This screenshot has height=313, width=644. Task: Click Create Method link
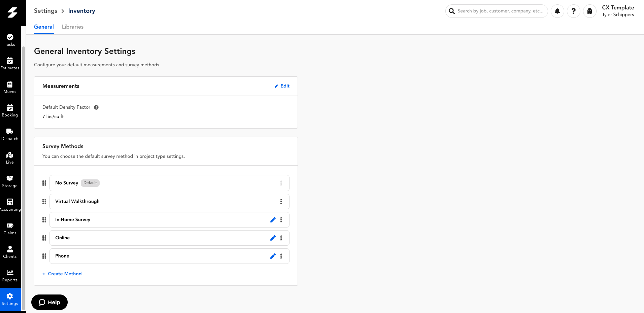click(x=62, y=274)
